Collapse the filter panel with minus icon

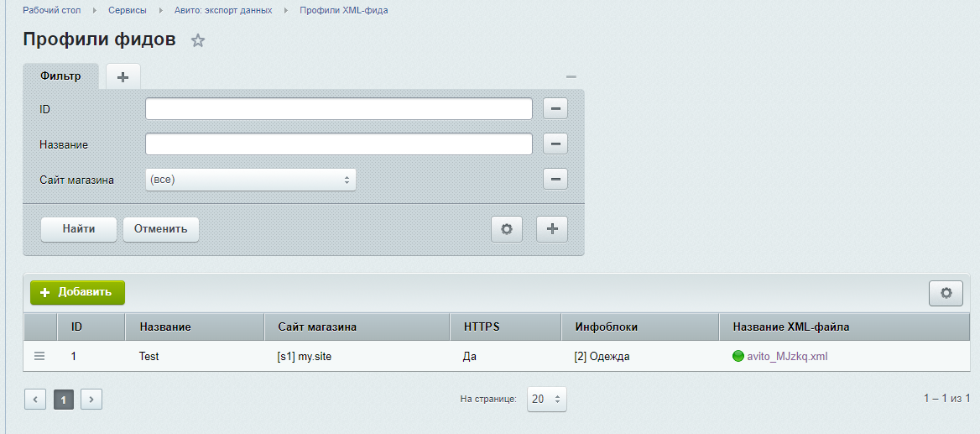pos(571,76)
